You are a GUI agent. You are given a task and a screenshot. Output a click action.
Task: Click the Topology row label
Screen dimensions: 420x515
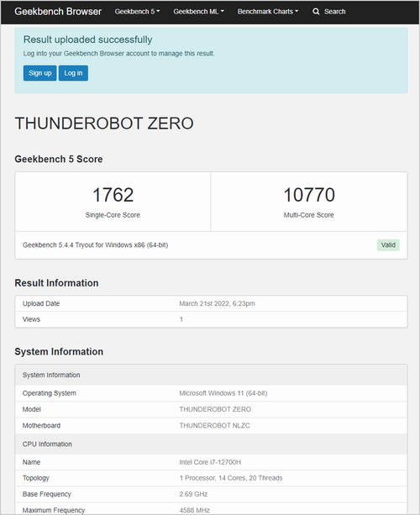36,478
